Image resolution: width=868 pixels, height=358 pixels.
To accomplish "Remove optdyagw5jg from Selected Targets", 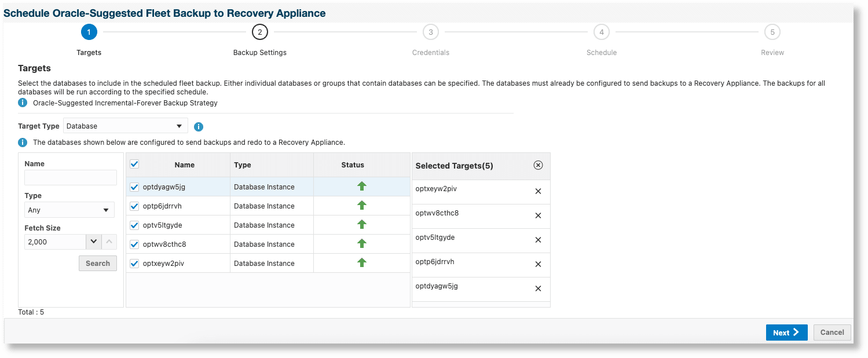I will coord(538,288).
